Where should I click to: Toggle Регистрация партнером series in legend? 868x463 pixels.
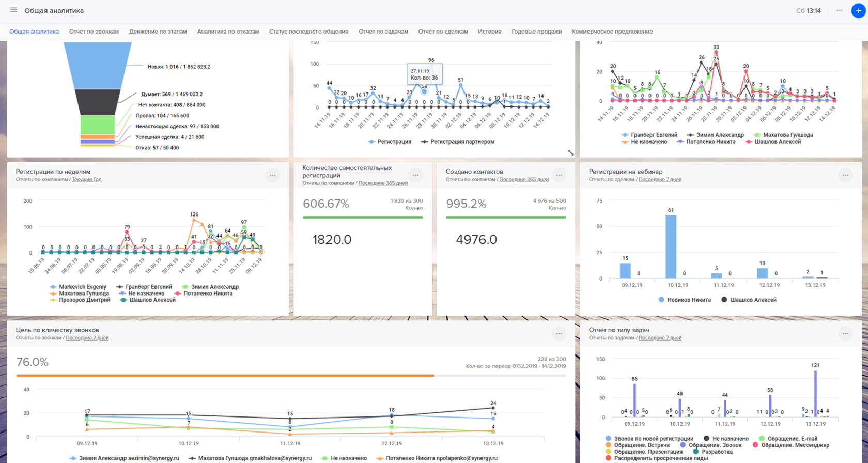[x=458, y=142]
